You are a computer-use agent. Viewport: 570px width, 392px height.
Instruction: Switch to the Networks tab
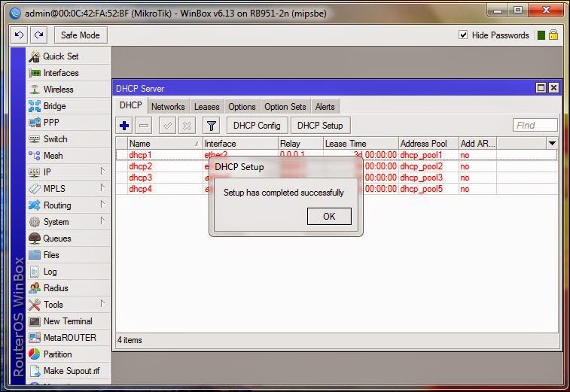168,107
